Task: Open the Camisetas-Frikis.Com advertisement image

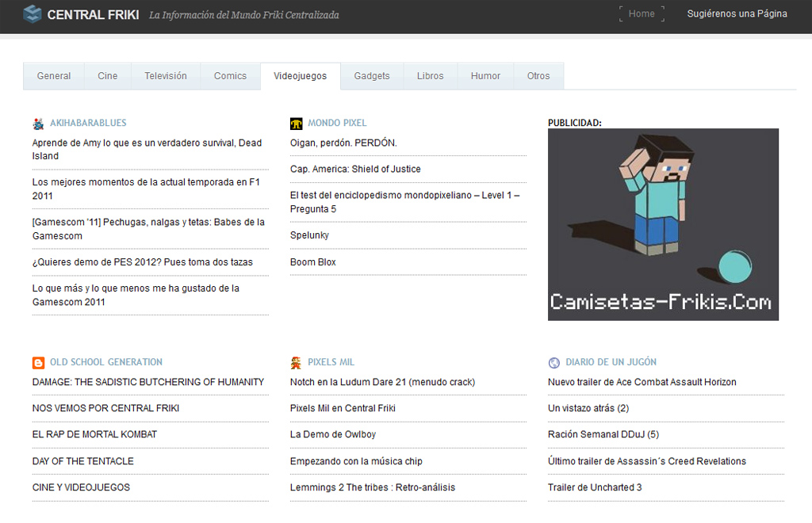Action: [663, 224]
